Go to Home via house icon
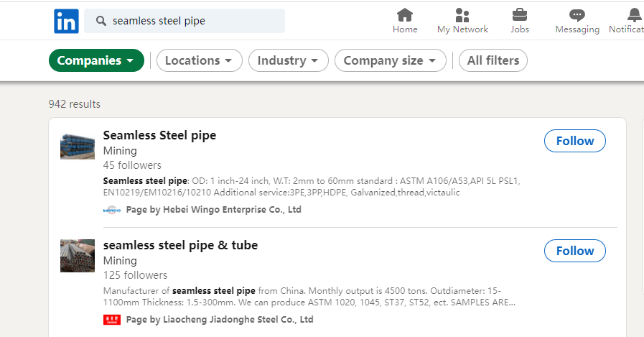The height and width of the screenshot is (337, 644). pos(405,14)
